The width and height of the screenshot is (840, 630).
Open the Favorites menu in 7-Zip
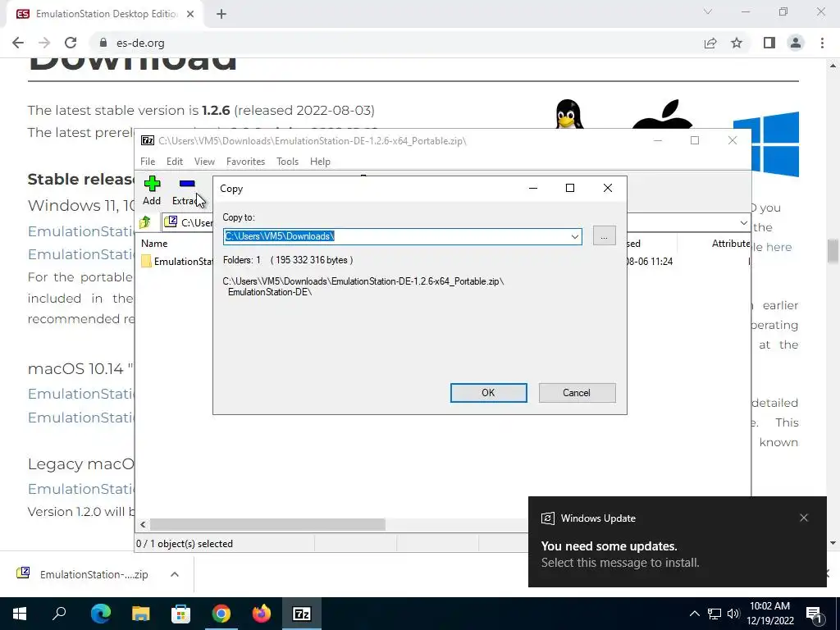(x=245, y=162)
